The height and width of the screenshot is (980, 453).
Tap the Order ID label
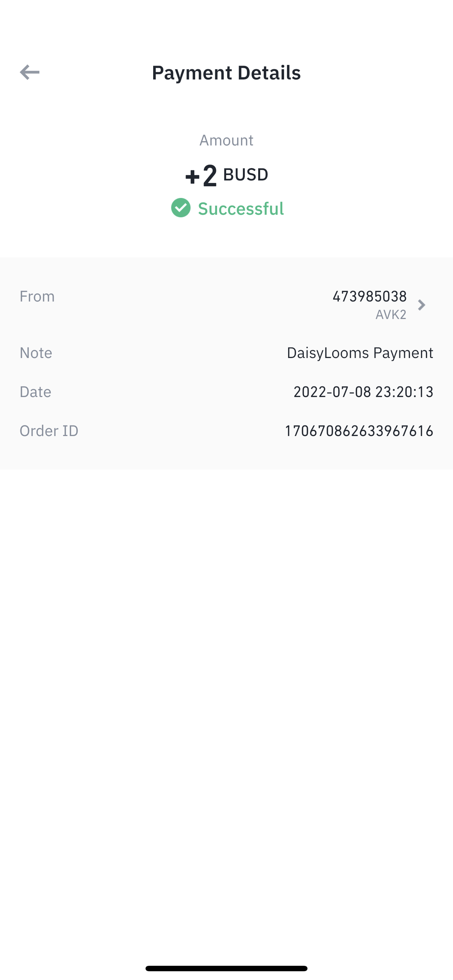pos(49,431)
